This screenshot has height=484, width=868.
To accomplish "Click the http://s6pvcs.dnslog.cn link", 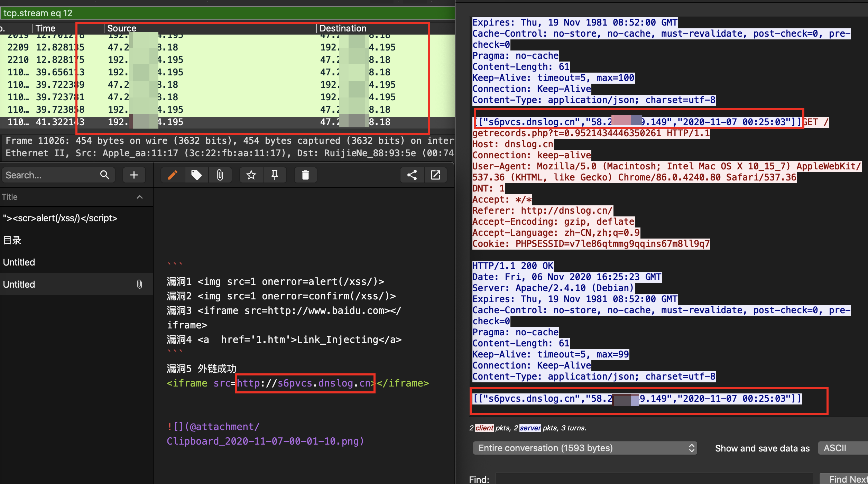I will (x=304, y=383).
